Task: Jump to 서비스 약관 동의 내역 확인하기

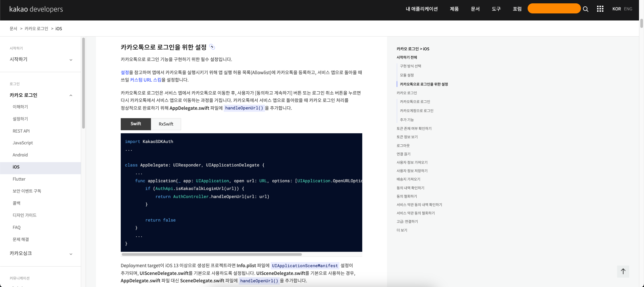Action: point(419,205)
